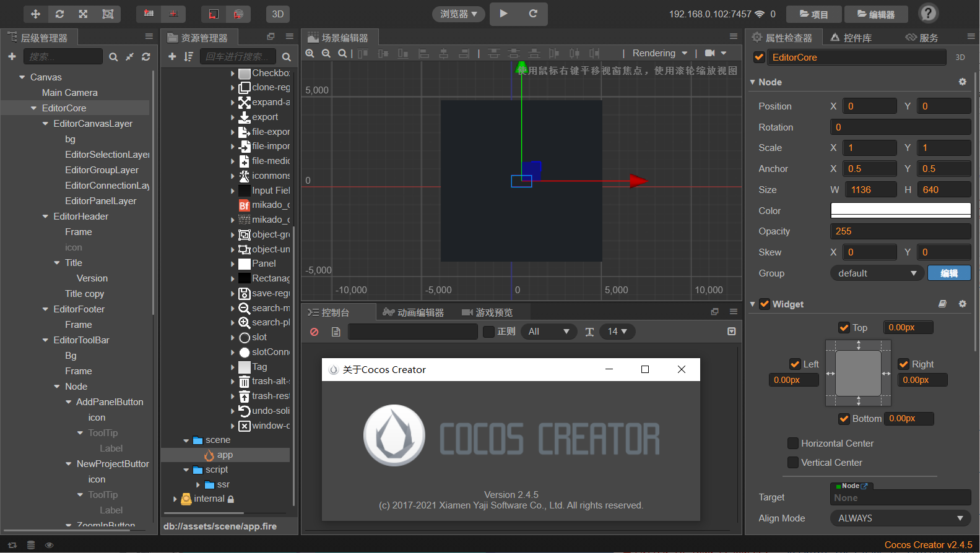Open Node section gear settings
The width and height of the screenshot is (980, 553).
[x=962, y=82]
